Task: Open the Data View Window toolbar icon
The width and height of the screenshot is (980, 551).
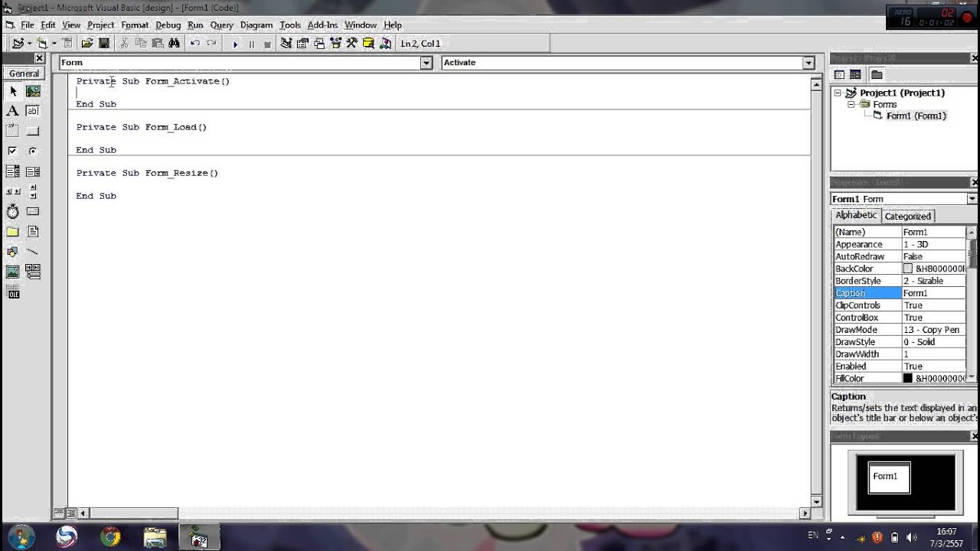Action: pyautogui.click(x=368, y=44)
